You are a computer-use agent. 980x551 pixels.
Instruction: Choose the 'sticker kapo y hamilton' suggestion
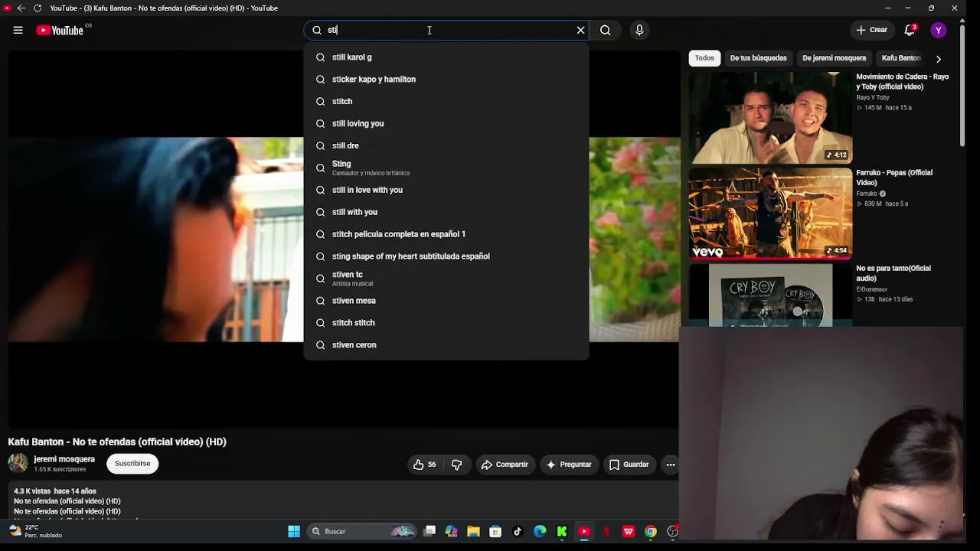(x=446, y=80)
